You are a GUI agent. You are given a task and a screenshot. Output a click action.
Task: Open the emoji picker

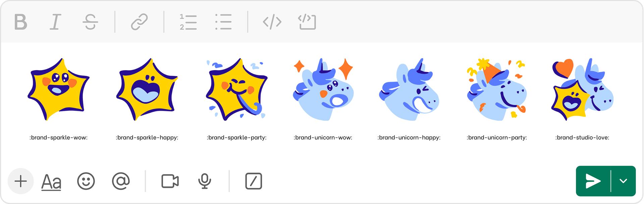click(86, 181)
